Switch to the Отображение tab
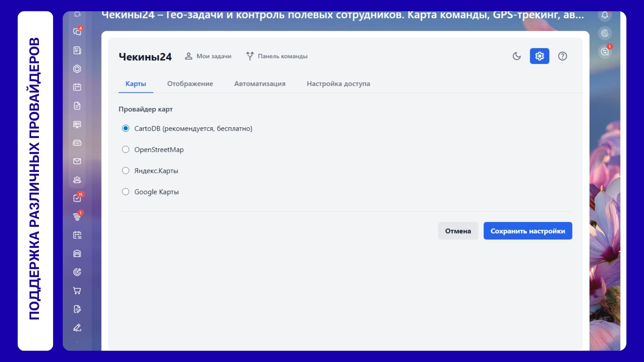The width and height of the screenshot is (644, 362). (190, 84)
